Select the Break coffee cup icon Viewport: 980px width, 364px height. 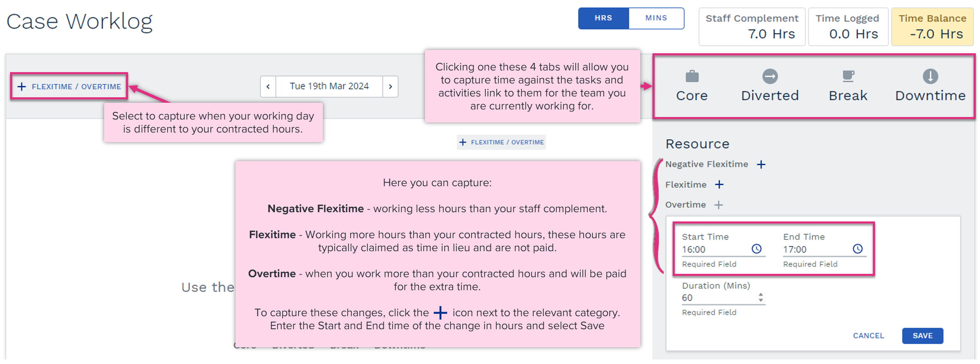[x=848, y=76]
